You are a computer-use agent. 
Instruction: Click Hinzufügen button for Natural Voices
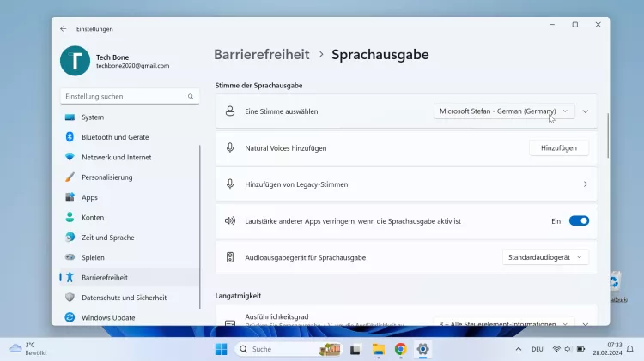coord(559,147)
